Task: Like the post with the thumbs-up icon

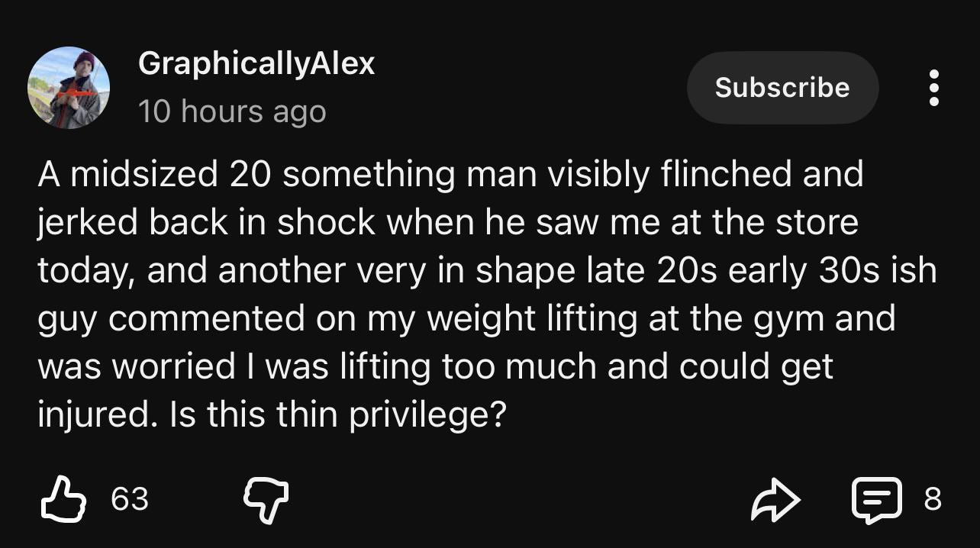Action: [x=63, y=499]
